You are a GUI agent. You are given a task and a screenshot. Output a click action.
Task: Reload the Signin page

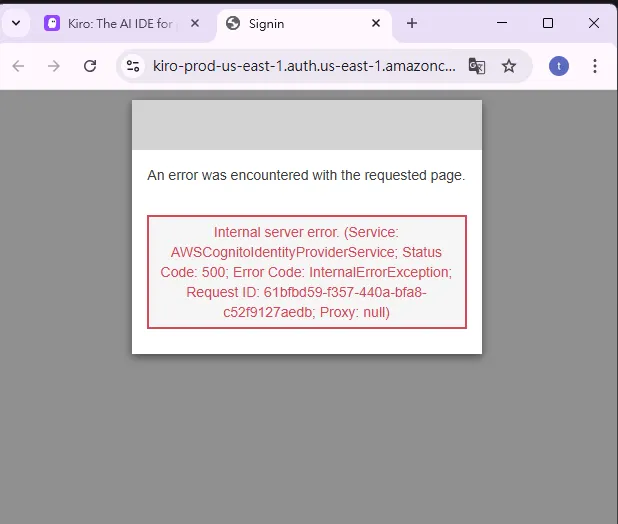click(x=90, y=66)
